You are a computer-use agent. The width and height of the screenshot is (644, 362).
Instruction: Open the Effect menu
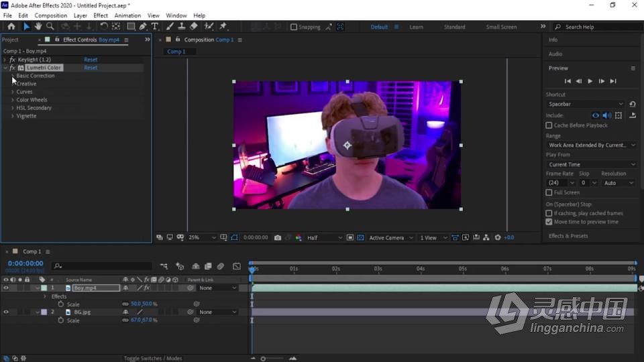[x=101, y=15]
